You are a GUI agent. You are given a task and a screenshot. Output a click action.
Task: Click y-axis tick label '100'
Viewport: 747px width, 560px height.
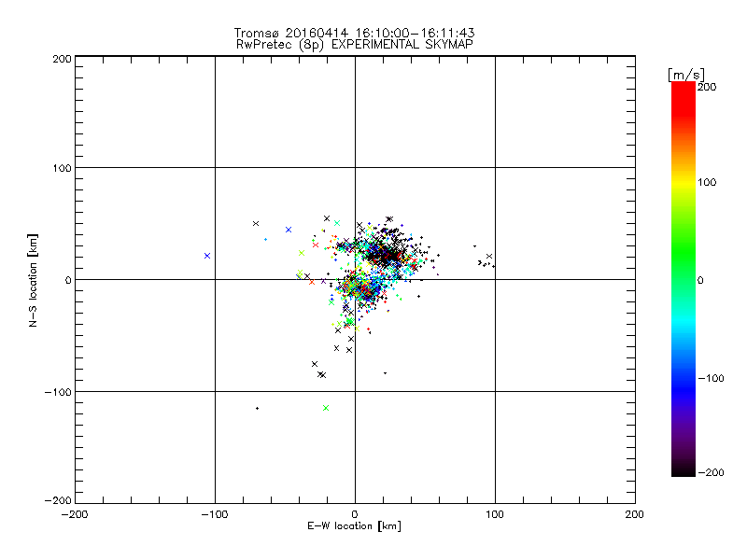(x=63, y=168)
